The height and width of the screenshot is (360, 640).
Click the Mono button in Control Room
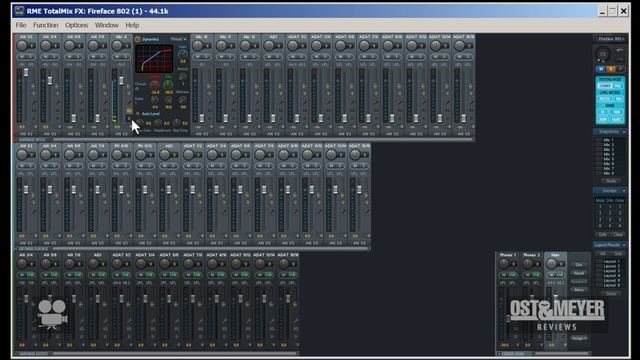(579, 290)
